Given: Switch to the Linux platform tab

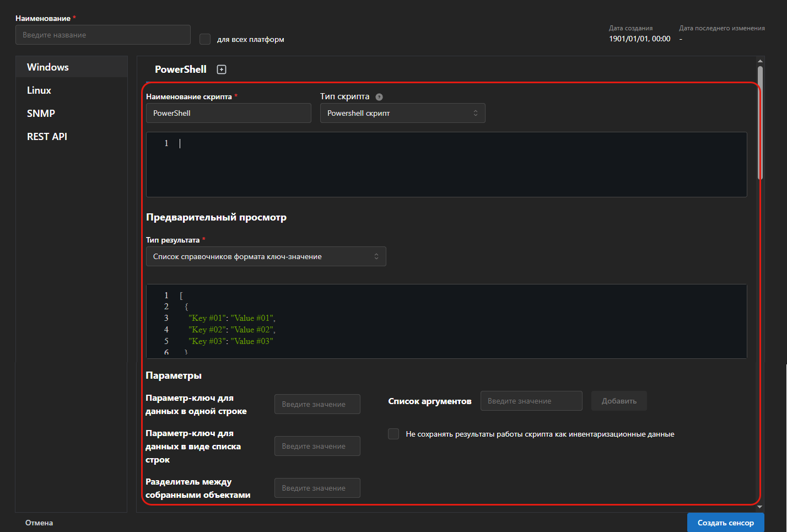Looking at the screenshot, I should (39, 90).
